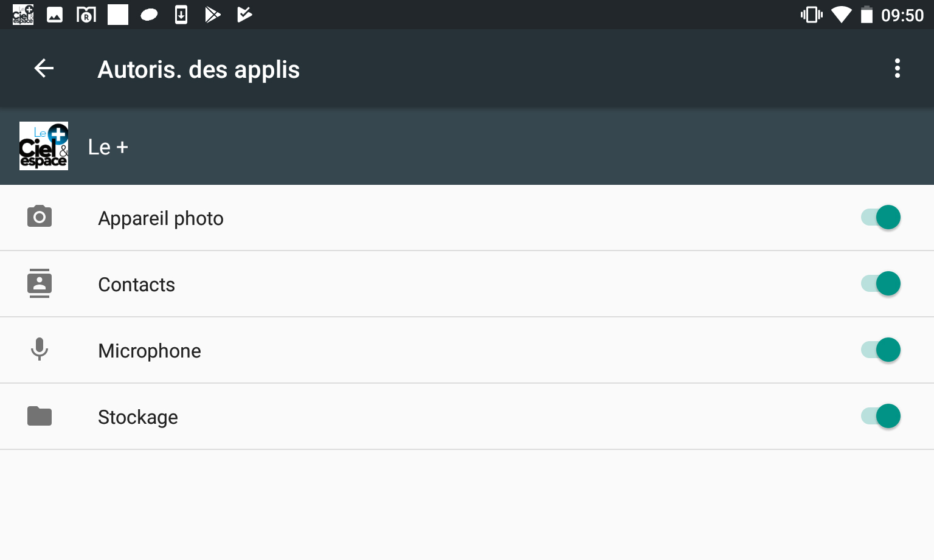Open the overflow menu with three dots
Screen dimensions: 934x560
pyautogui.click(x=898, y=69)
